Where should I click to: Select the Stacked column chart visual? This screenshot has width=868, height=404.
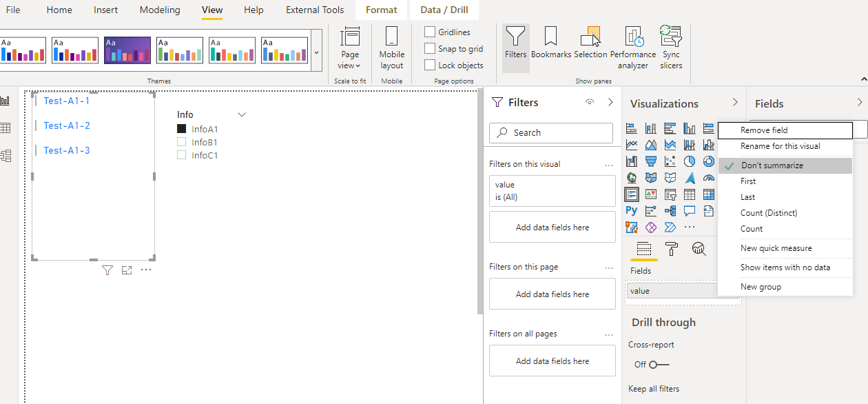coord(651,128)
